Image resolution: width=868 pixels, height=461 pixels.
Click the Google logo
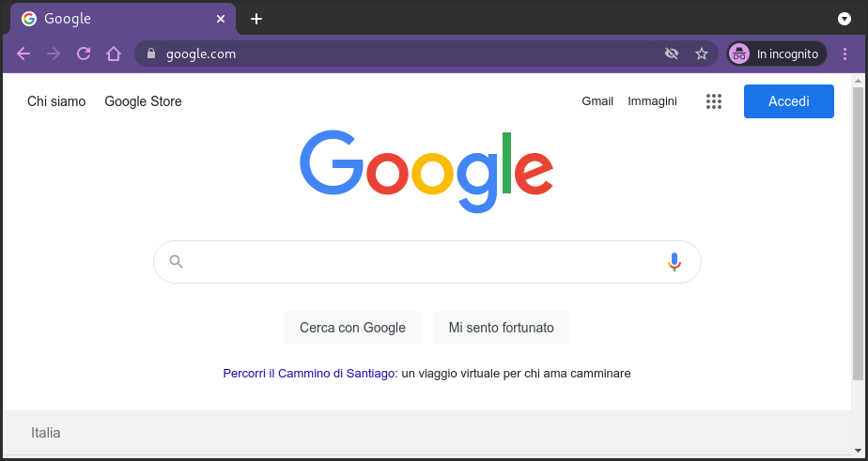pos(426,172)
